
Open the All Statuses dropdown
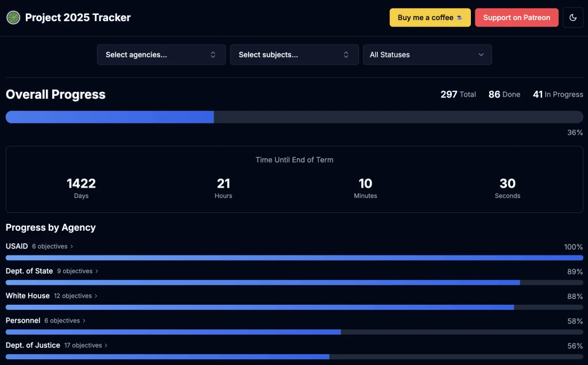pos(427,55)
